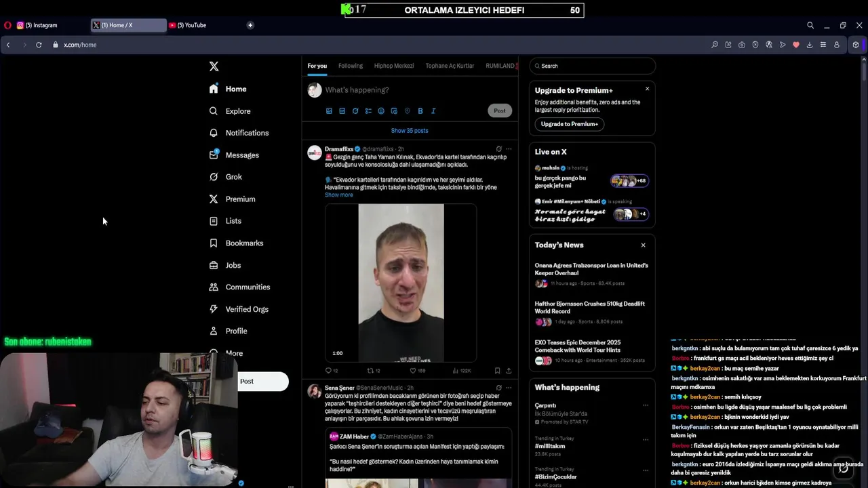
Task: Open Verified Orgs from sidebar
Action: [x=239, y=309]
